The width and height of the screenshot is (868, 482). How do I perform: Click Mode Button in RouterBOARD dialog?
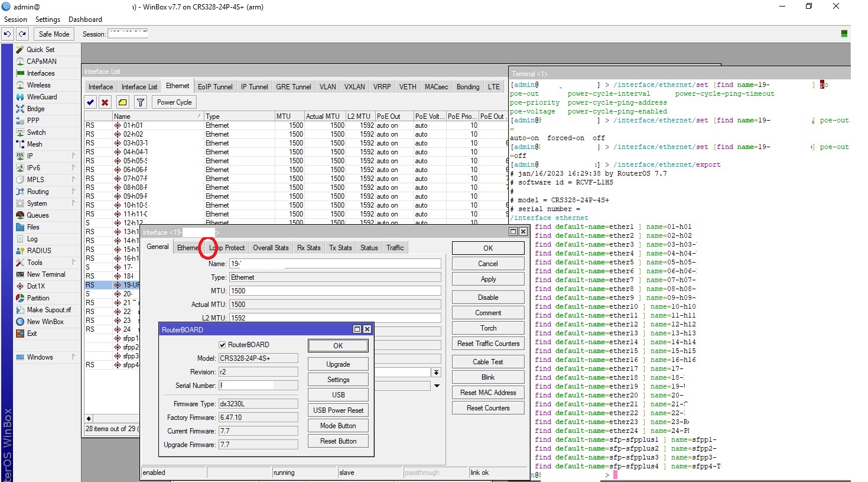tap(338, 426)
